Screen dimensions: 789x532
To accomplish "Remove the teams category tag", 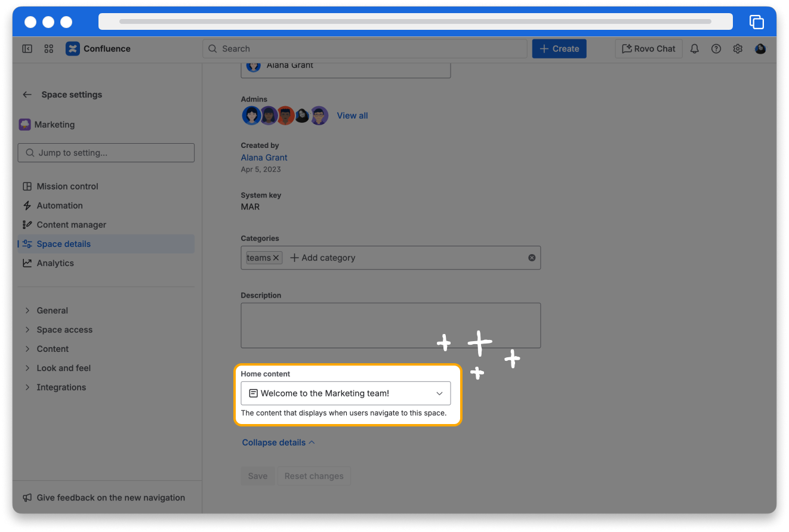I will coord(276,258).
